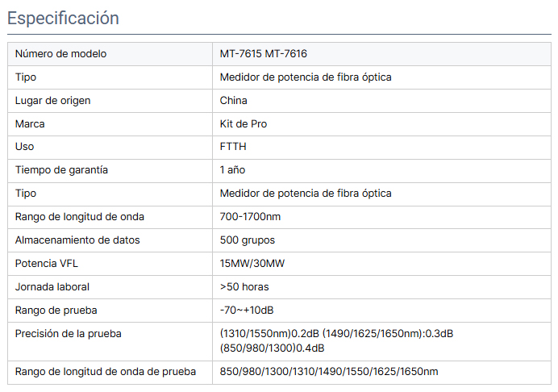Click the 15MW/30MW VFL power value
The image size is (558, 392).
tap(252, 264)
